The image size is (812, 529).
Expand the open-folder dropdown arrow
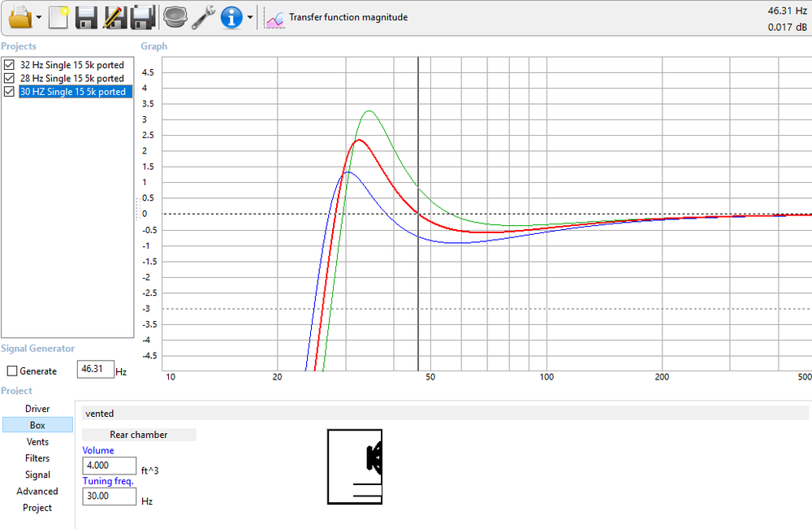39,18
